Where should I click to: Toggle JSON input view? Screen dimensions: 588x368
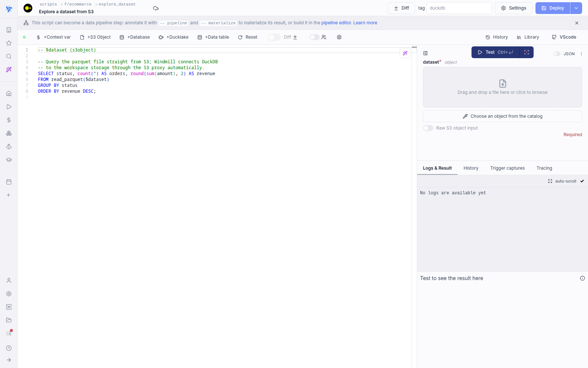(x=557, y=54)
